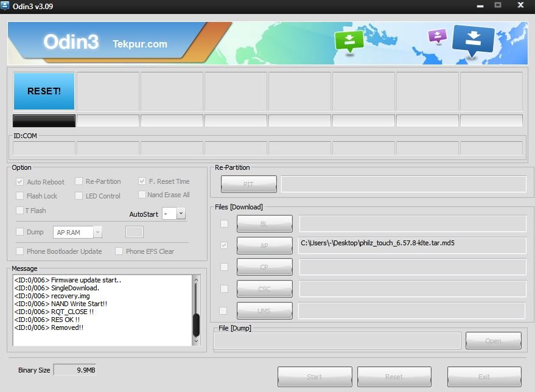
Task: Click the Open button for File Dump
Action: point(494,340)
